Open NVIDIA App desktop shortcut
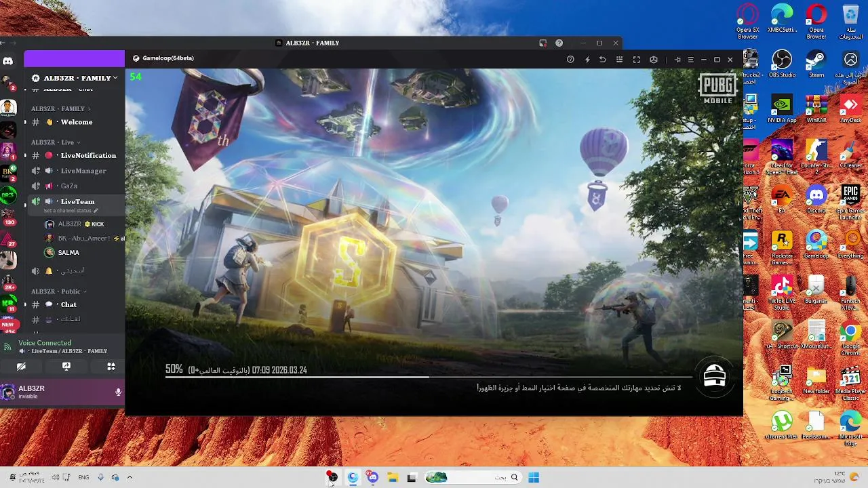 (x=782, y=108)
